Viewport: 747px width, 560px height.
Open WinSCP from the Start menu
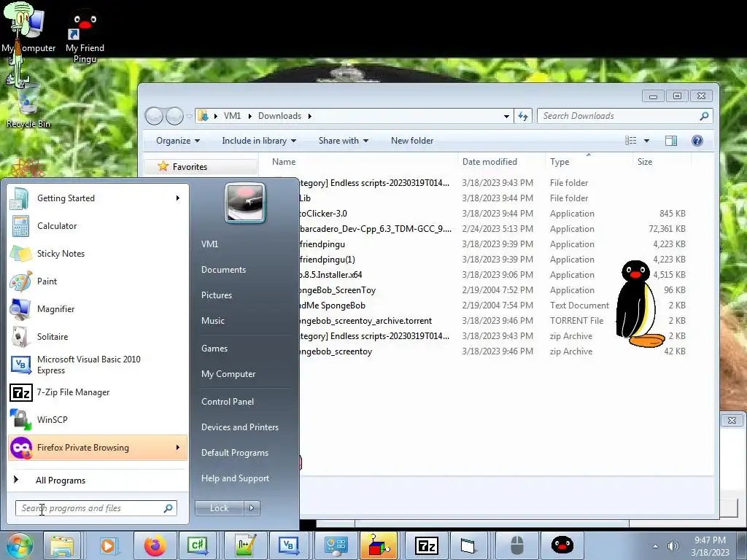click(x=98, y=419)
